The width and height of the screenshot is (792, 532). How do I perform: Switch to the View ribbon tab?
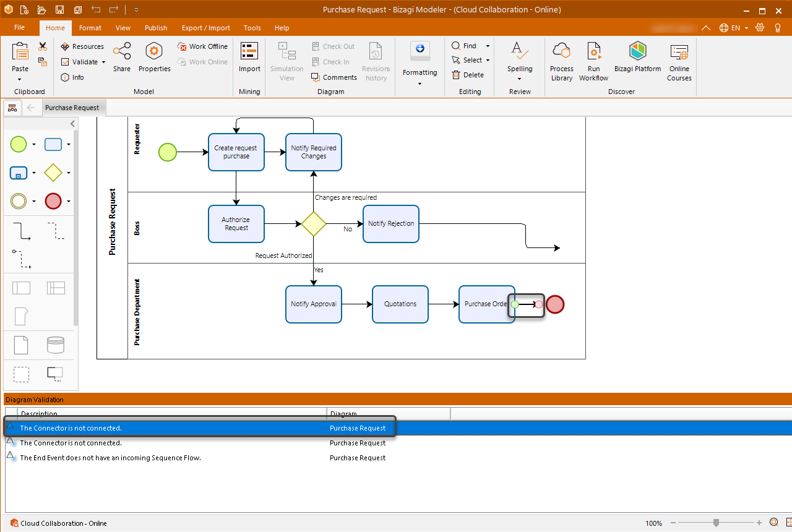point(123,28)
